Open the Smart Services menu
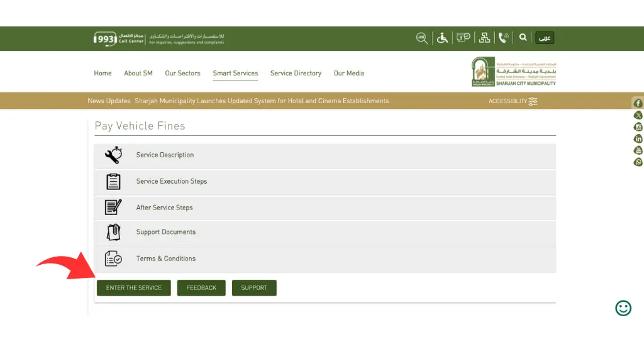The height and width of the screenshot is (351, 644). pyautogui.click(x=235, y=73)
